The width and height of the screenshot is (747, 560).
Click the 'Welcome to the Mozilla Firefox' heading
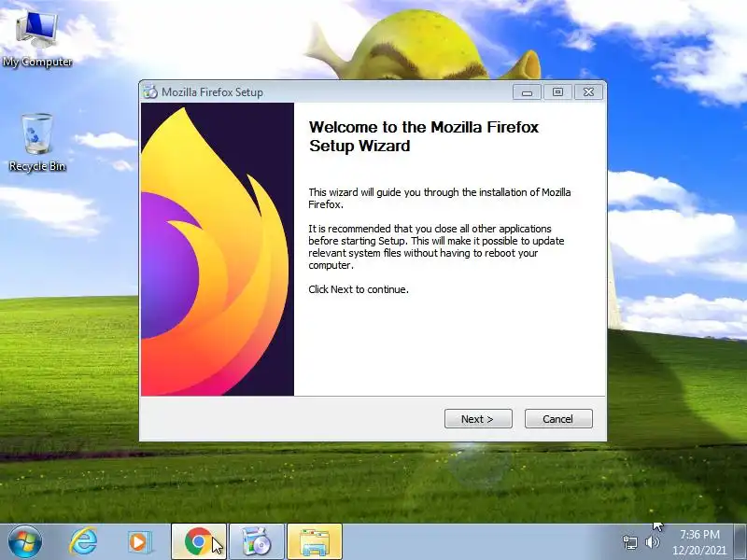pos(424,136)
